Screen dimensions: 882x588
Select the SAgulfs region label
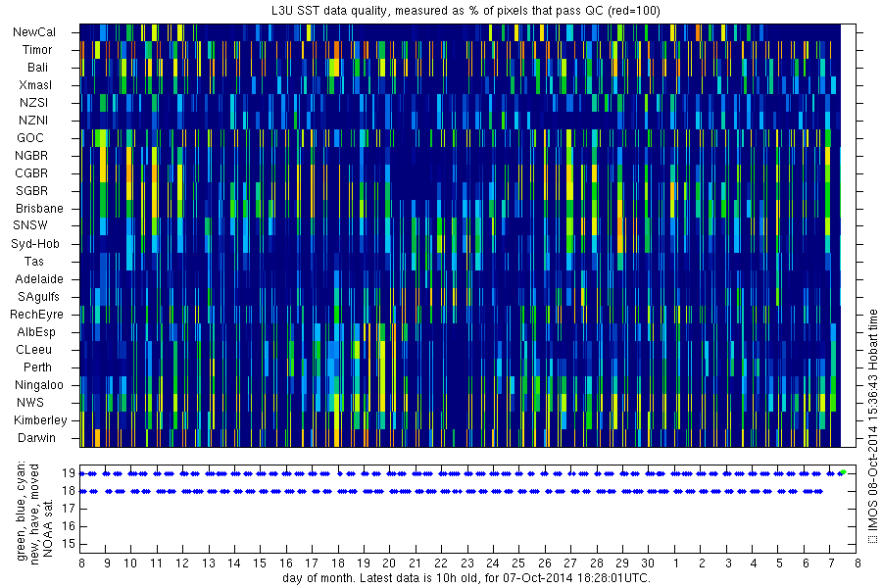point(38,297)
